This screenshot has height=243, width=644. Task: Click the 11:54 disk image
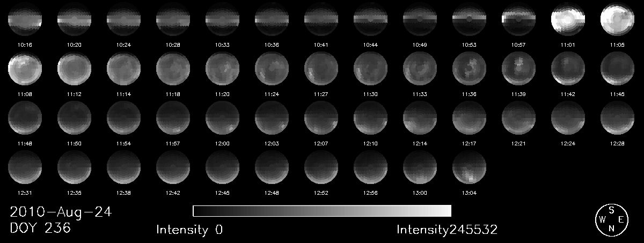pos(124,119)
